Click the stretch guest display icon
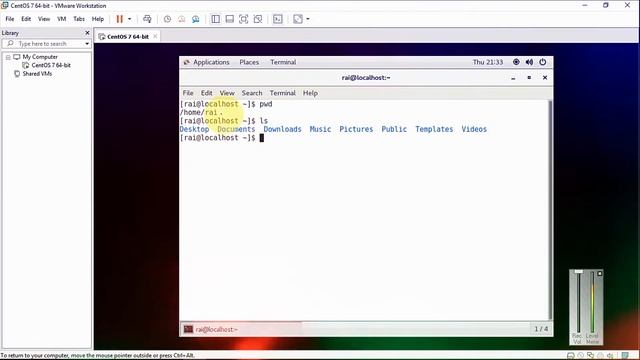Image resolution: width=640 pixels, height=360 pixels. pos(298,19)
